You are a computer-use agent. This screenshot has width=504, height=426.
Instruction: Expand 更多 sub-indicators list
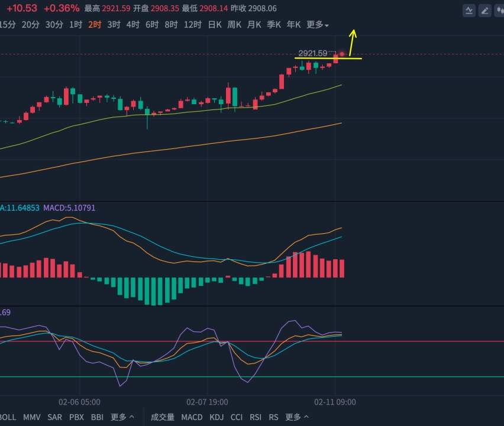297,417
